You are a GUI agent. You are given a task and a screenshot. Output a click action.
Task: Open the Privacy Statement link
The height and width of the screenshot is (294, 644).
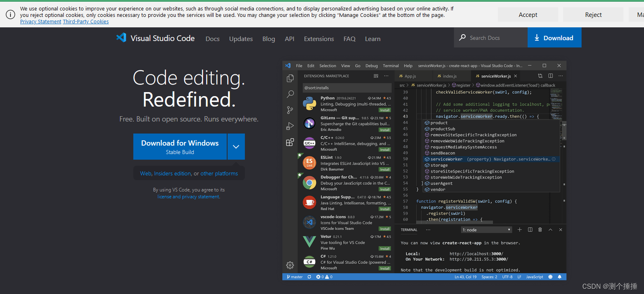(41, 22)
